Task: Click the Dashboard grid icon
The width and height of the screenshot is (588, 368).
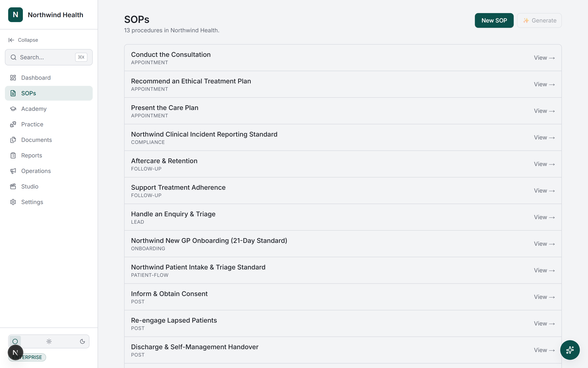Action: (13, 78)
